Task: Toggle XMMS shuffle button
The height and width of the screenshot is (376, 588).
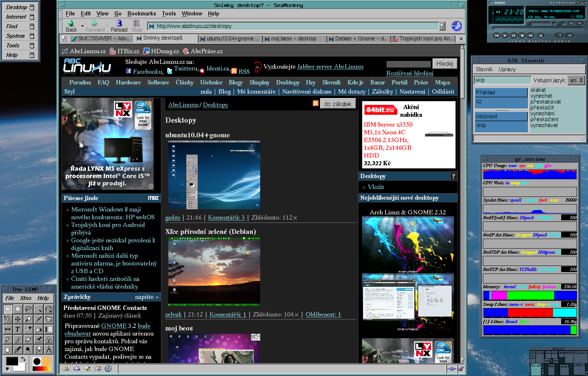Action: tap(559, 36)
